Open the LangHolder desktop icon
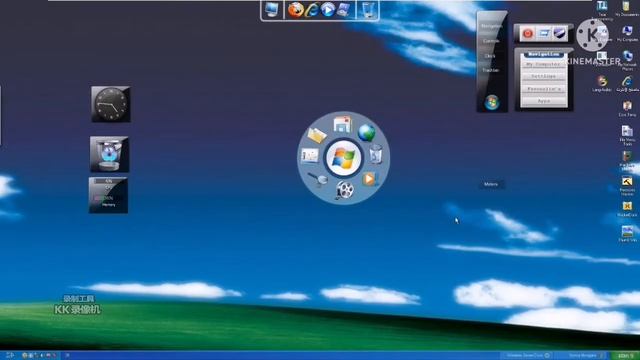Image resolution: width=640 pixels, height=360 pixels. (602, 83)
